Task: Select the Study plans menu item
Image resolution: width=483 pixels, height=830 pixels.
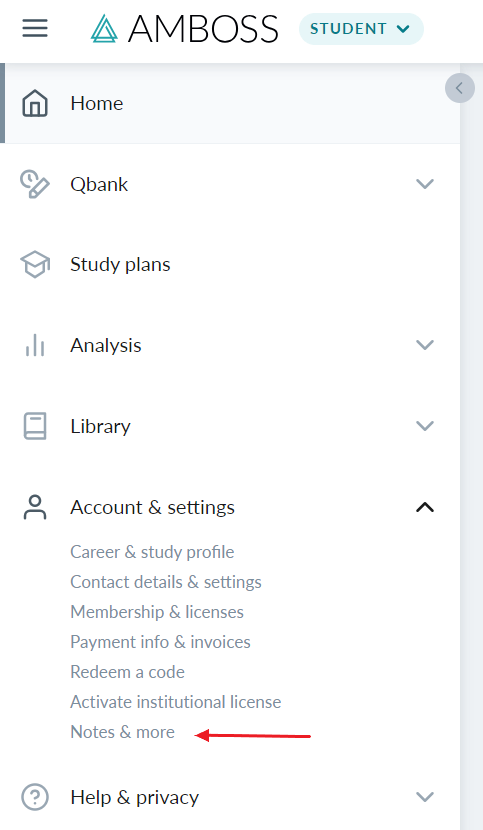Action: [230, 264]
